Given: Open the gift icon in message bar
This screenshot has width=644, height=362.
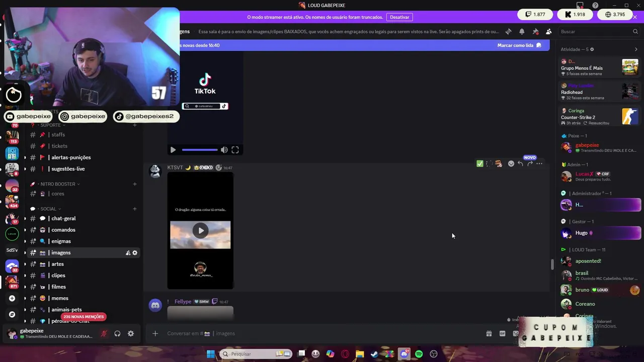Looking at the screenshot, I should pos(489,333).
